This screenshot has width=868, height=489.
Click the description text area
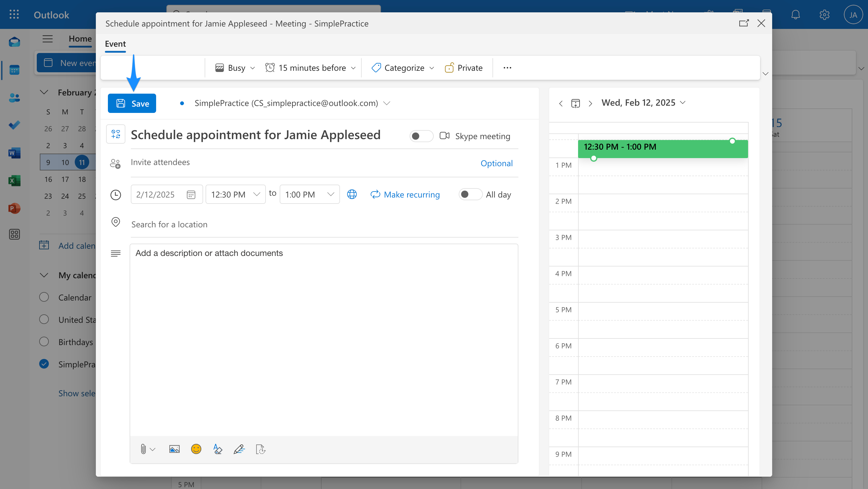point(324,340)
